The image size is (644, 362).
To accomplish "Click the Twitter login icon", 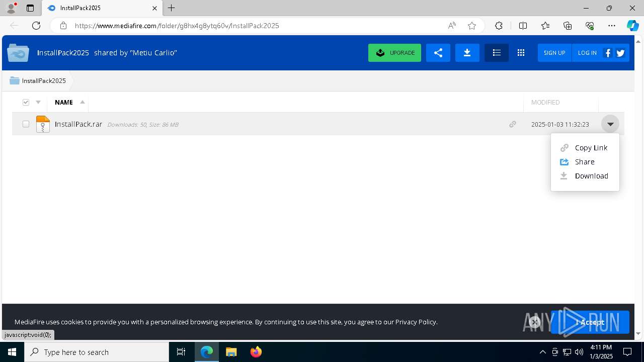I will (x=620, y=53).
